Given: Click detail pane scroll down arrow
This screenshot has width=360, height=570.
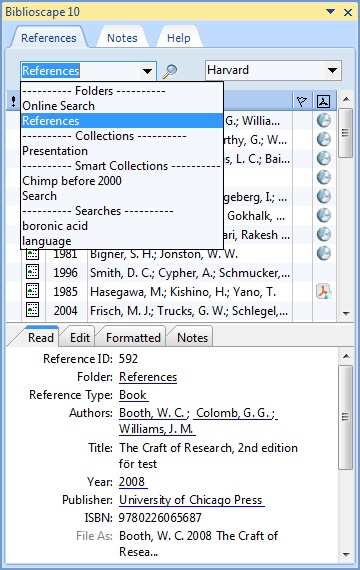Looking at the screenshot, I should coord(346,554).
